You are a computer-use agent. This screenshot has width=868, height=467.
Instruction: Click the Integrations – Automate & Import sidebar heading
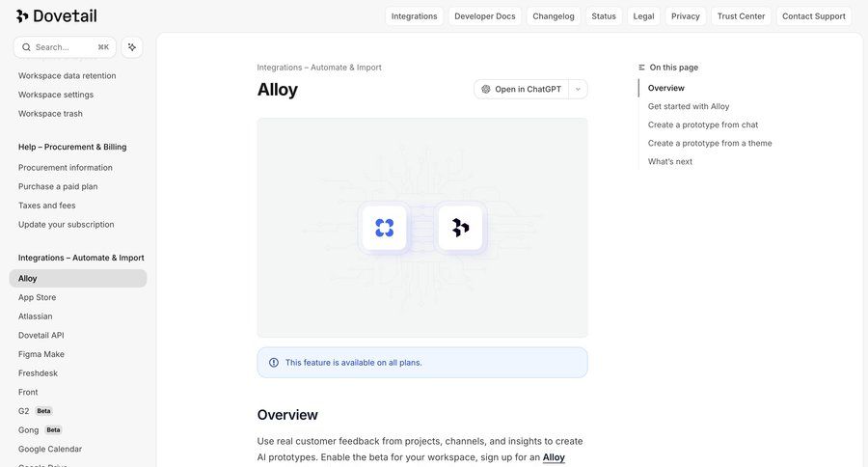[x=81, y=258]
